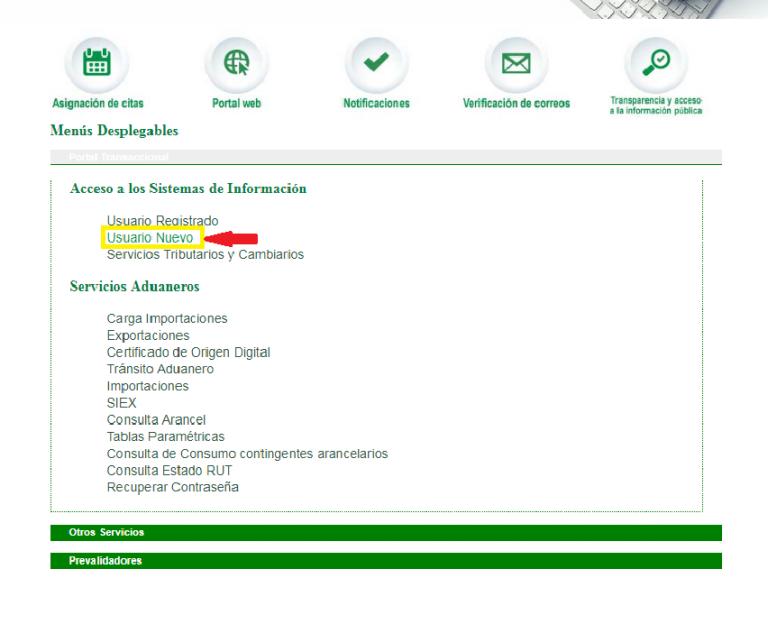Image resolution: width=768 pixels, height=624 pixels.
Task: Open the Portal web globe icon
Action: (x=236, y=63)
